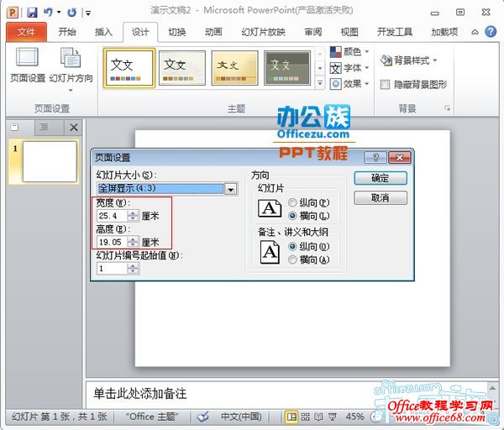Screen dimensions: 504x430
Task: Select slide 1 thumbnail
Action: (50, 161)
